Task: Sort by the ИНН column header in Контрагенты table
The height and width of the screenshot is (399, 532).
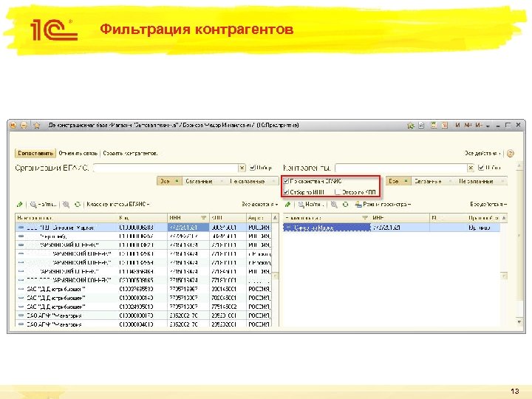Action: tap(400, 218)
